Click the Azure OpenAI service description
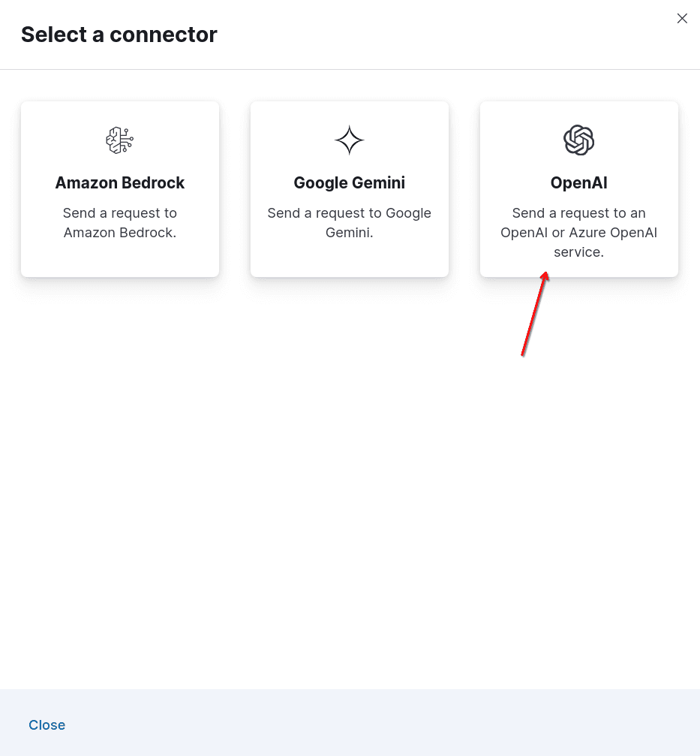700x756 pixels. tap(578, 232)
